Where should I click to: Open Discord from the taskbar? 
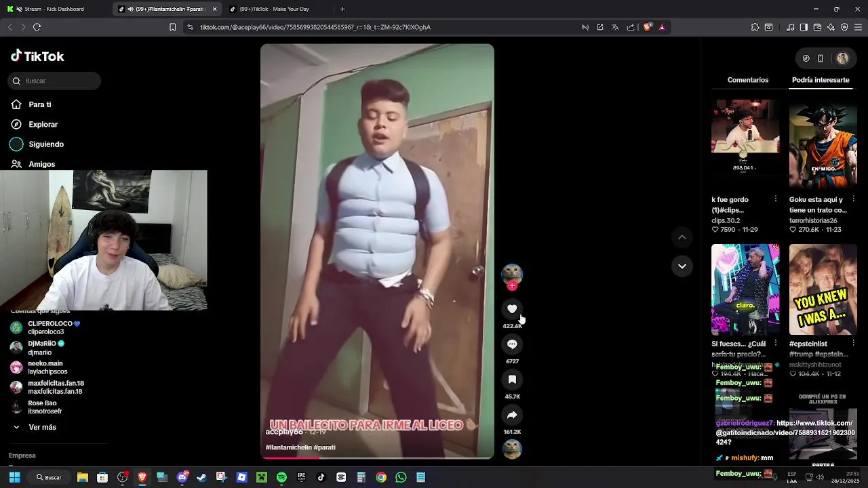182,477
